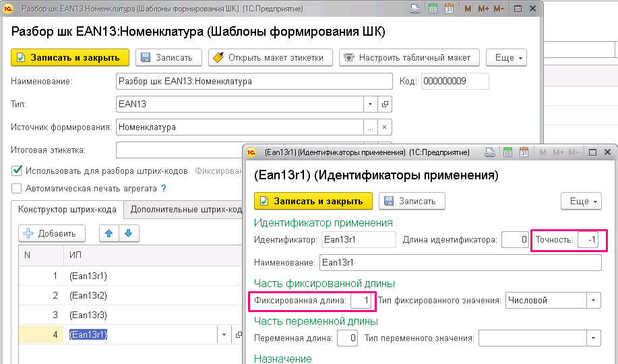Click the Идентификатор field Ean13r1
Screen dimensions: 618x364
pos(359,240)
